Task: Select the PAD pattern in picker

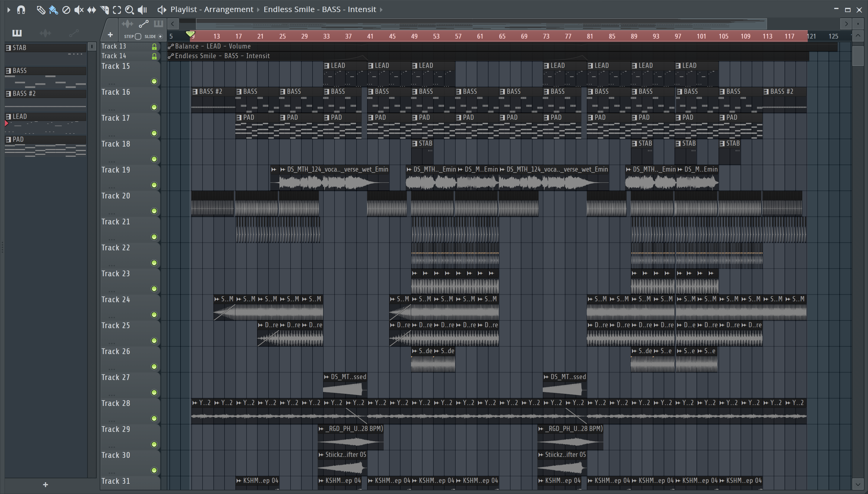Action: point(46,139)
